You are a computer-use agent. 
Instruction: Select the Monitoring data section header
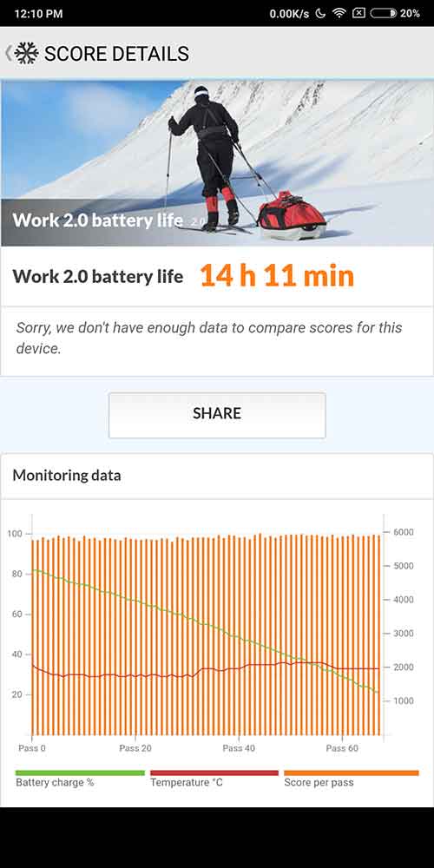67,475
